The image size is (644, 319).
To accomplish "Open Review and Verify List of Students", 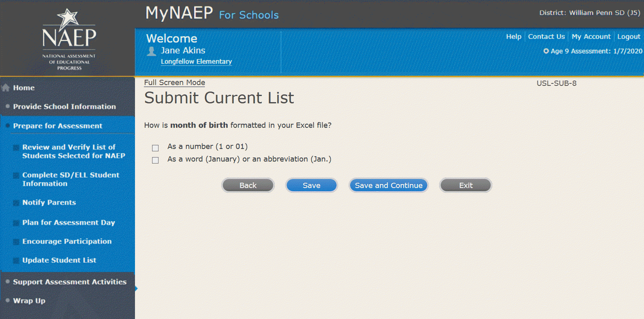I will [73, 151].
